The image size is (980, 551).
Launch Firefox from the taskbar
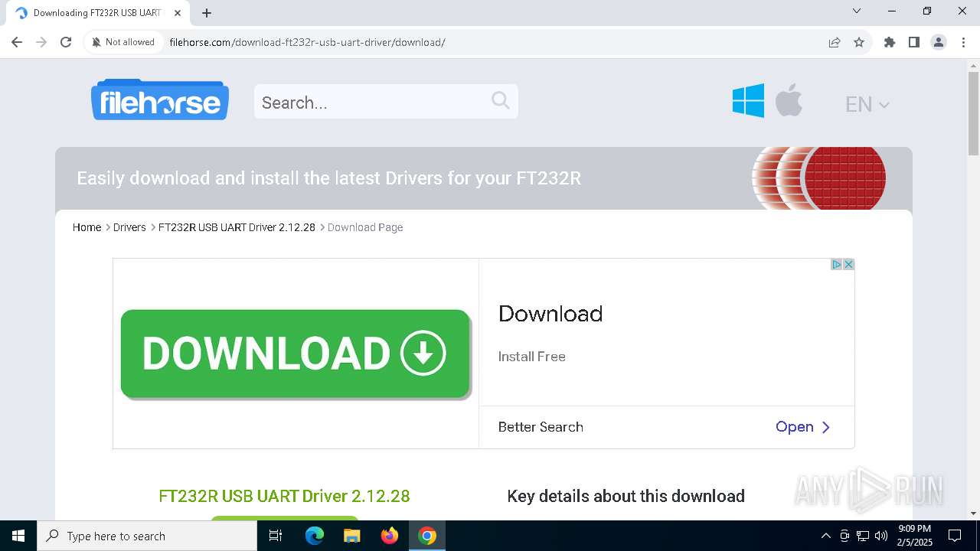(390, 536)
